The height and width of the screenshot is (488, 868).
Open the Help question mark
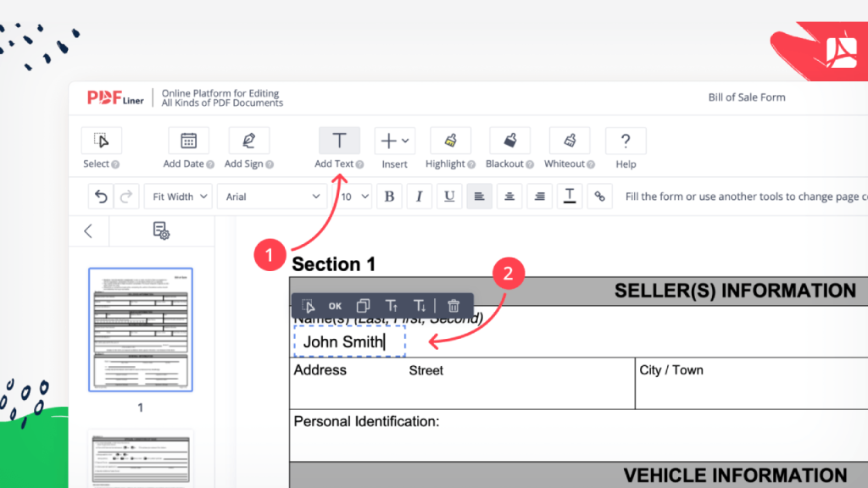pyautogui.click(x=626, y=141)
